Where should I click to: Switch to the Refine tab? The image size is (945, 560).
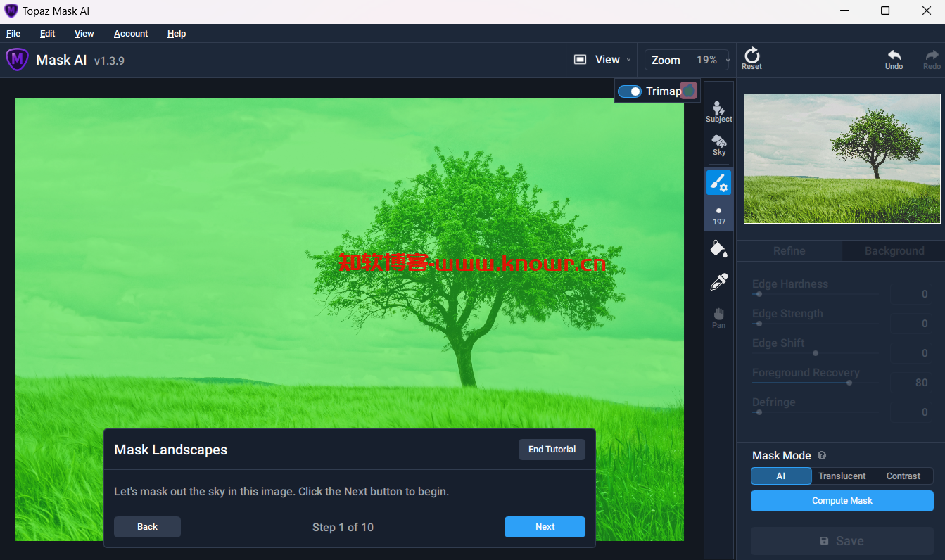tap(789, 251)
